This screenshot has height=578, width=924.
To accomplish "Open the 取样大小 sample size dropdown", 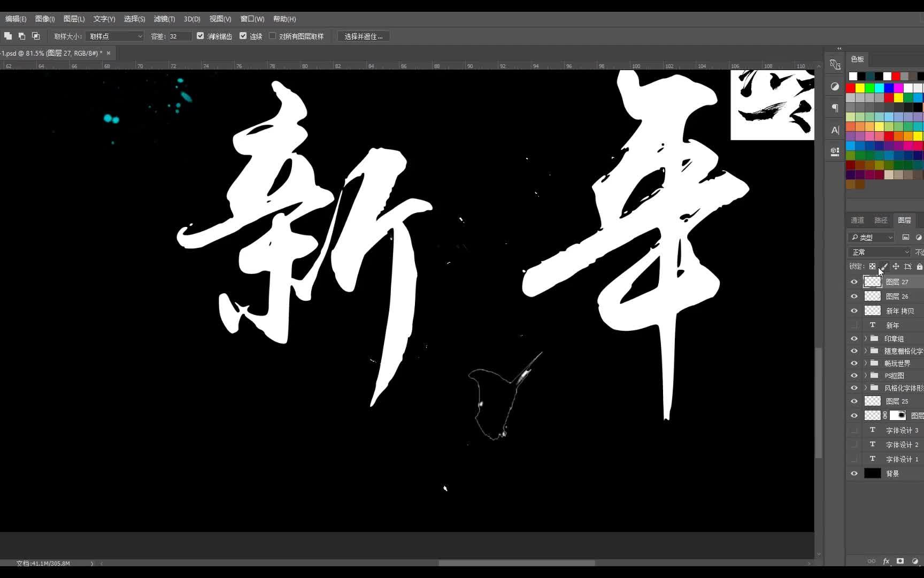I will coord(114,36).
